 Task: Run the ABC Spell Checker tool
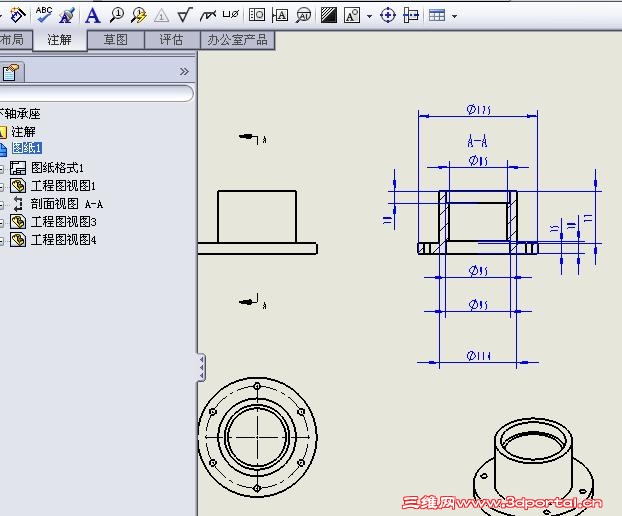coord(43,14)
